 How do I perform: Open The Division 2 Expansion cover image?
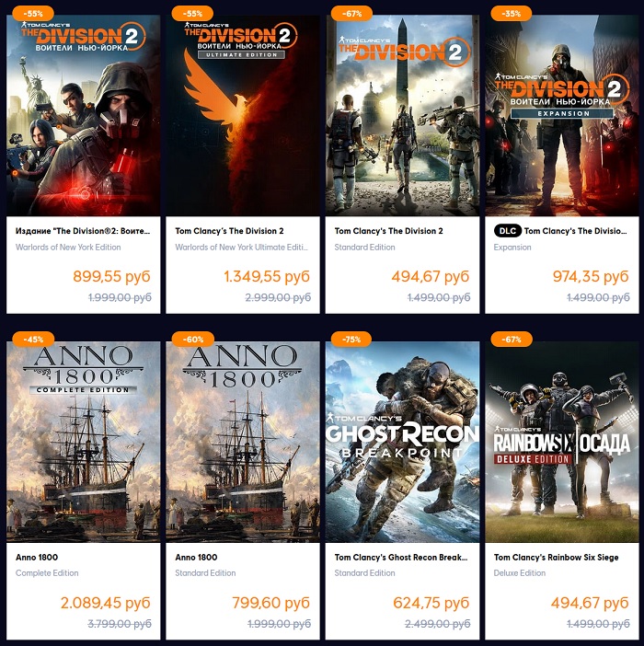(x=561, y=115)
